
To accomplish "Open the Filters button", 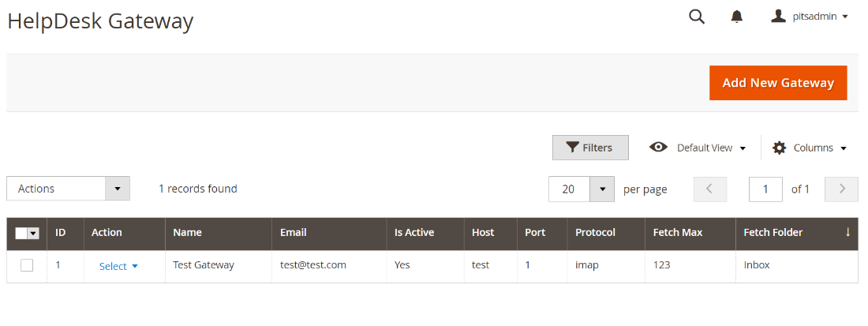I will tap(590, 148).
